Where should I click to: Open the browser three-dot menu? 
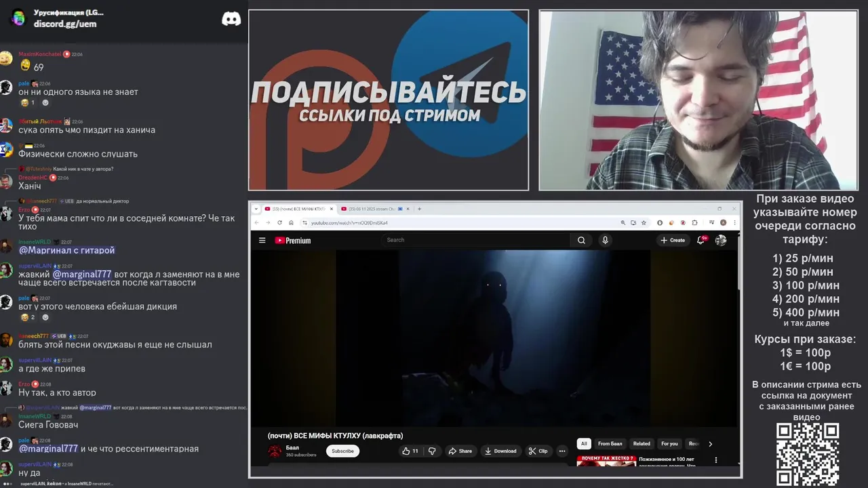pyautogui.click(x=734, y=222)
